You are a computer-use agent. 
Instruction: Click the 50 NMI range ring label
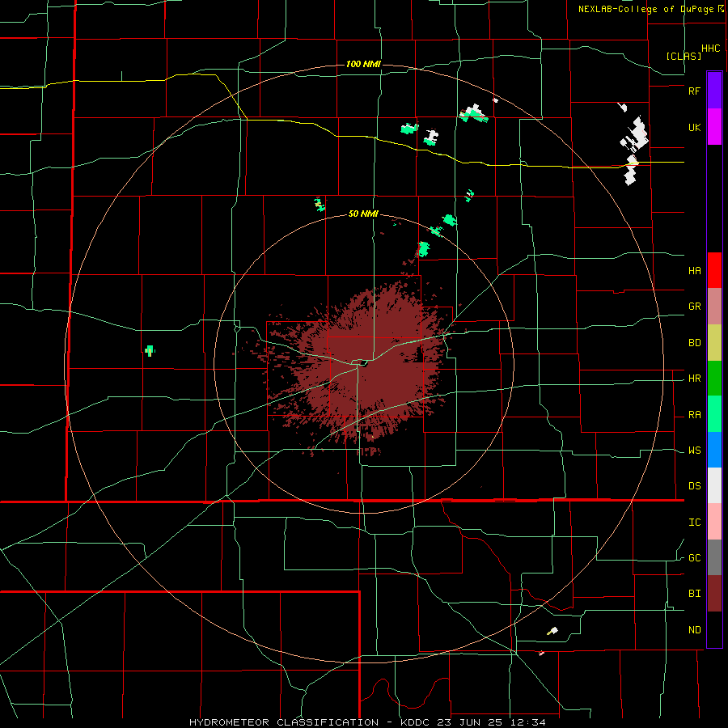click(x=363, y=214)
